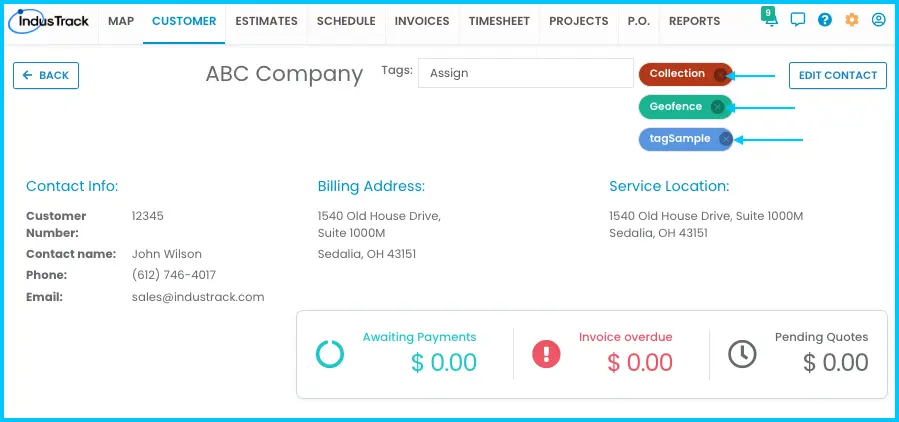Open the PROJECTS tab
This screenshot has width=899, height=422.
579,21
